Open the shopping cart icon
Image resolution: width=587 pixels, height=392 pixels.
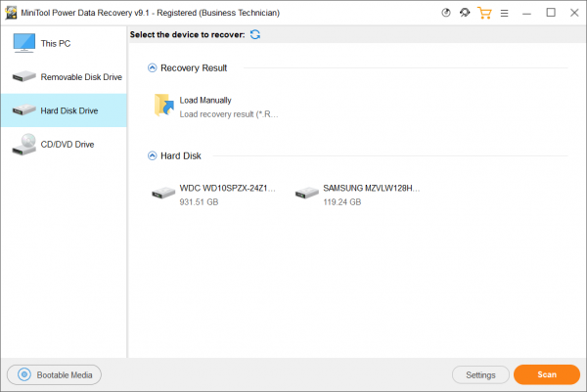[x=484, y=13]
